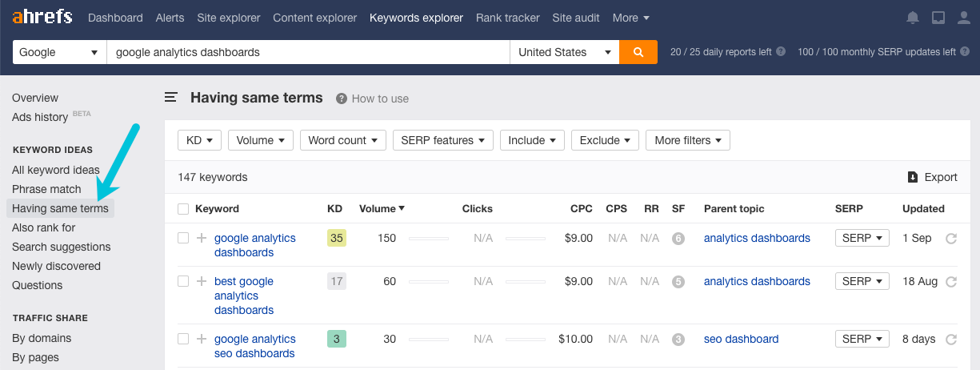
Task: Add google analytics dashboards keyword with plus icon
Action: point(202,238)
